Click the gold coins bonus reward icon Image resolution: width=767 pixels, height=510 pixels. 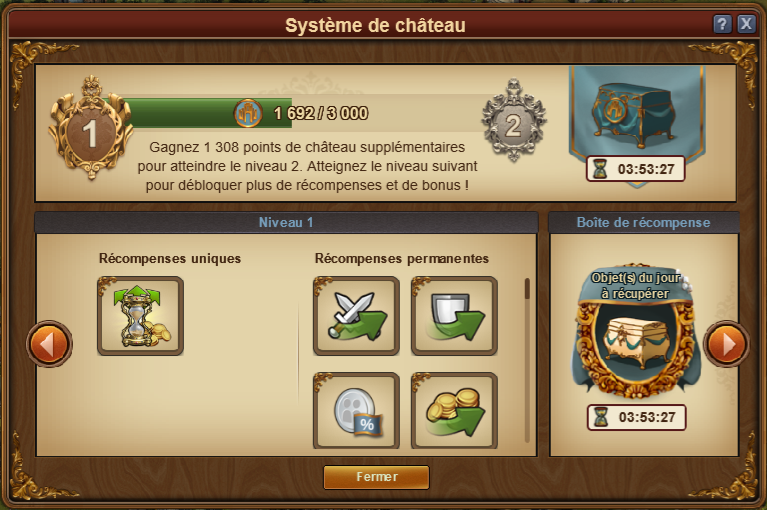click(x=454, y=411)
